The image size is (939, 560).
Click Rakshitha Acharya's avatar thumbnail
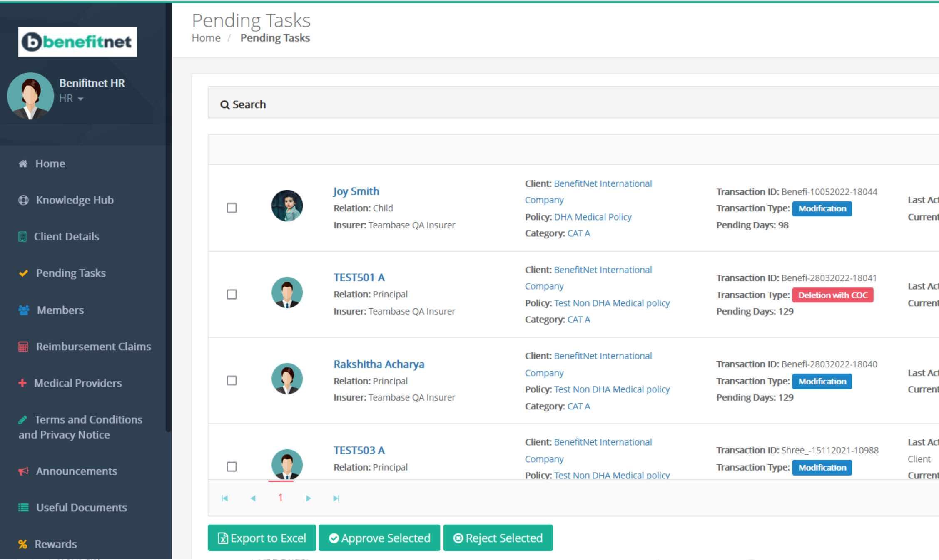[x=287, y=379]
